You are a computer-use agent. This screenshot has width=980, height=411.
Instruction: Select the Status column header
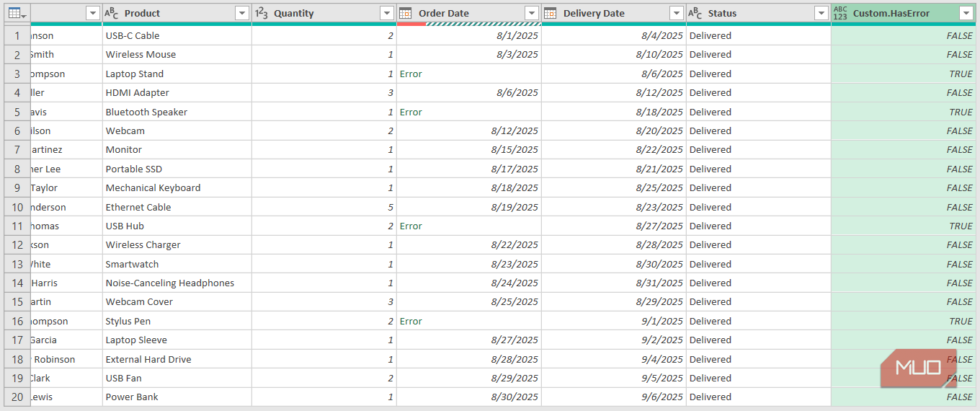[x=759, y=13]
